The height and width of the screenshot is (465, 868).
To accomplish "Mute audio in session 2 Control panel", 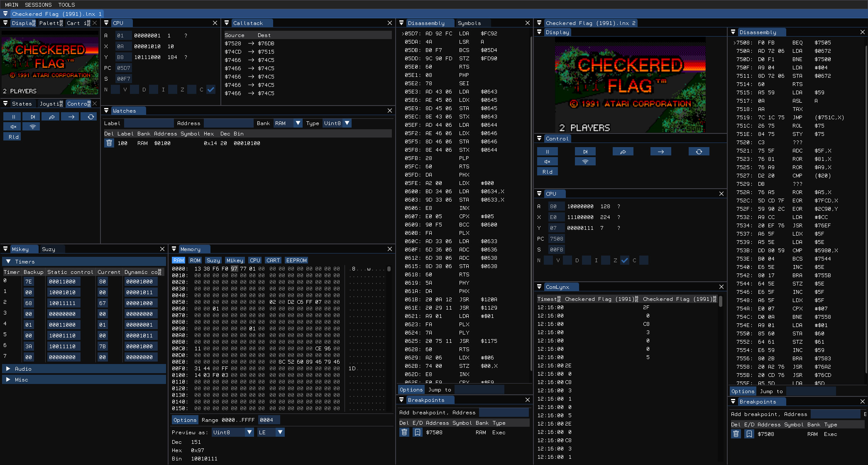I will click(547, 162).
